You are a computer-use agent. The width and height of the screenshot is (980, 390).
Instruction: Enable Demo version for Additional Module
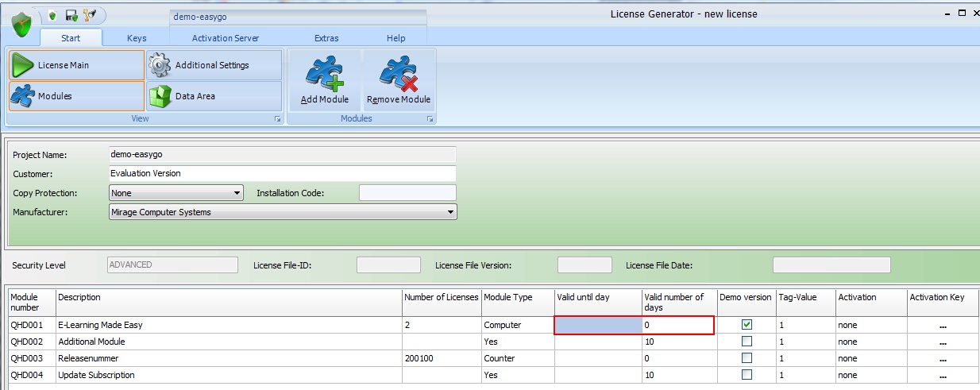point(747,342)
